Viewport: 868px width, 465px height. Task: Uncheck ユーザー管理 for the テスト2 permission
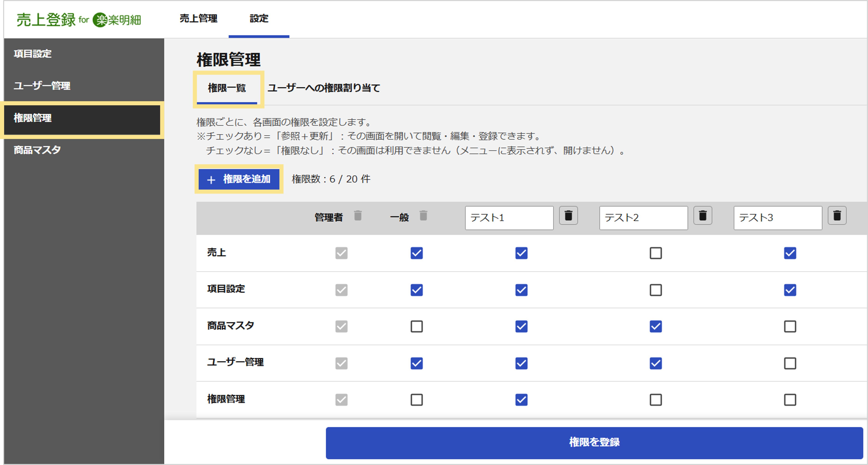pos(656,363)
